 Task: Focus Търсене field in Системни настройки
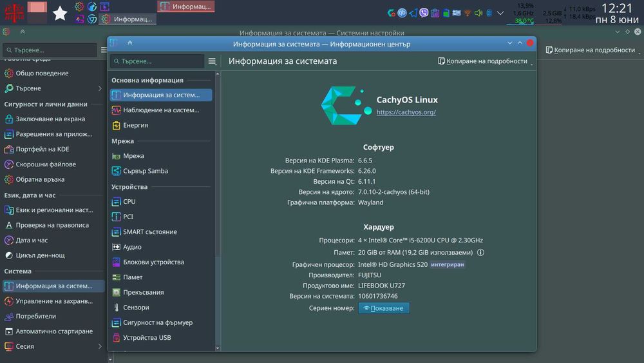(x=50, y=50)
